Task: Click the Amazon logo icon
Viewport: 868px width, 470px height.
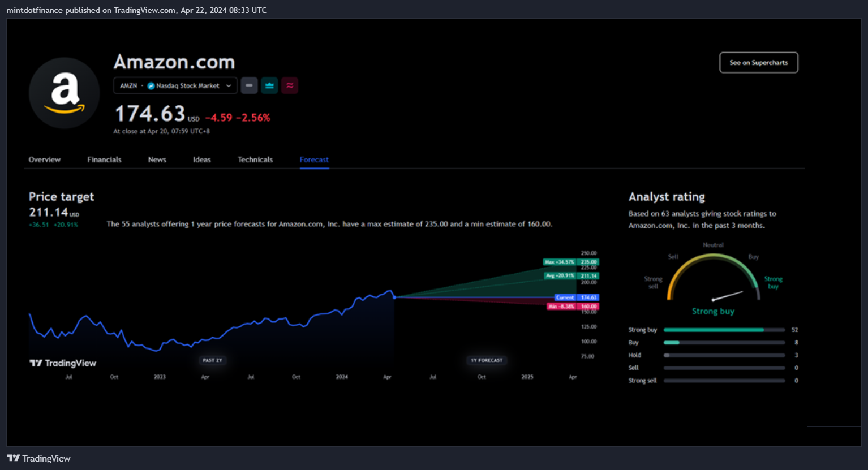Action: pyautogui.click(x=65, y=93)
